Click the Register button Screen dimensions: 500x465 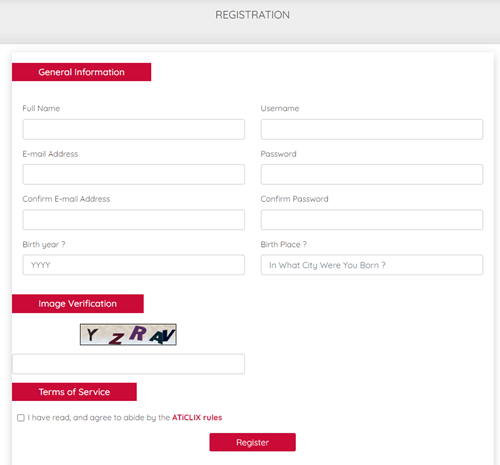252,442
